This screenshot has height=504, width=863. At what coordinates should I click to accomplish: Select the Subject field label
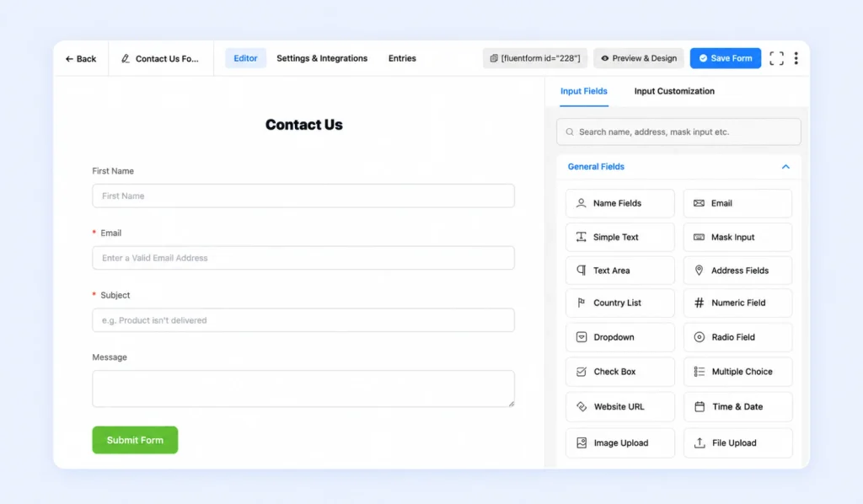(x=115, y=296)
